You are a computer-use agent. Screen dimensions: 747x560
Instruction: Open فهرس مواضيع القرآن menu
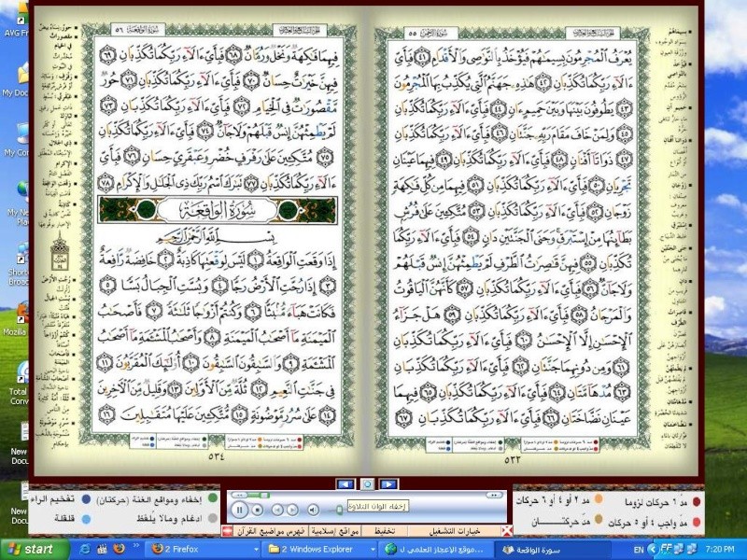pyautogui.click(x=271, y=530)
